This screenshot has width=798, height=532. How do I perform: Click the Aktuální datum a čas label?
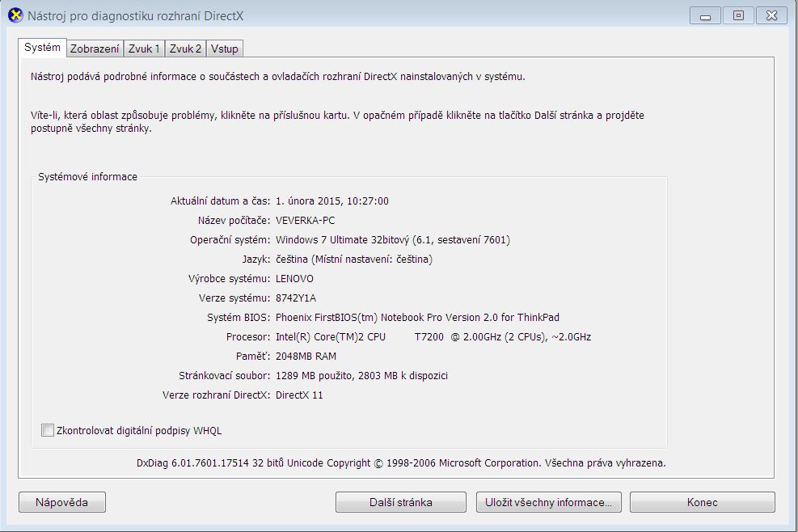[220, 201]
